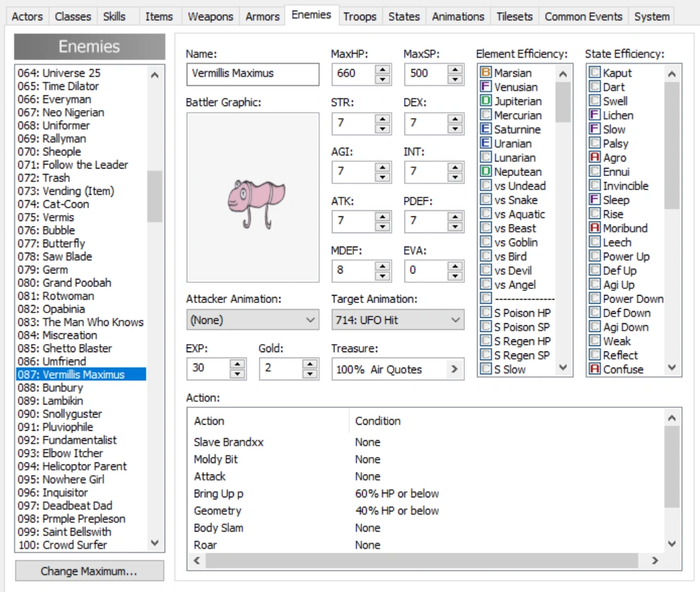Toggle the Weak state box
This screenshot has height=592, width=700.
[x=595, y=341]
